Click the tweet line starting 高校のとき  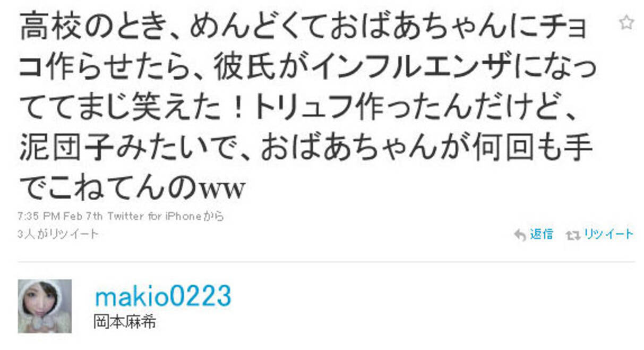click(x=304, y=30)
